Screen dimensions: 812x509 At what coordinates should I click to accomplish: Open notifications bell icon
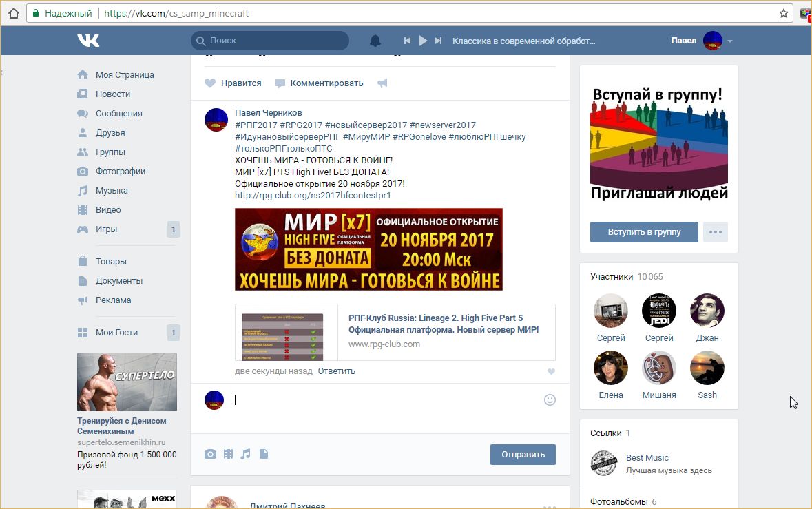[x=375, y=41]
